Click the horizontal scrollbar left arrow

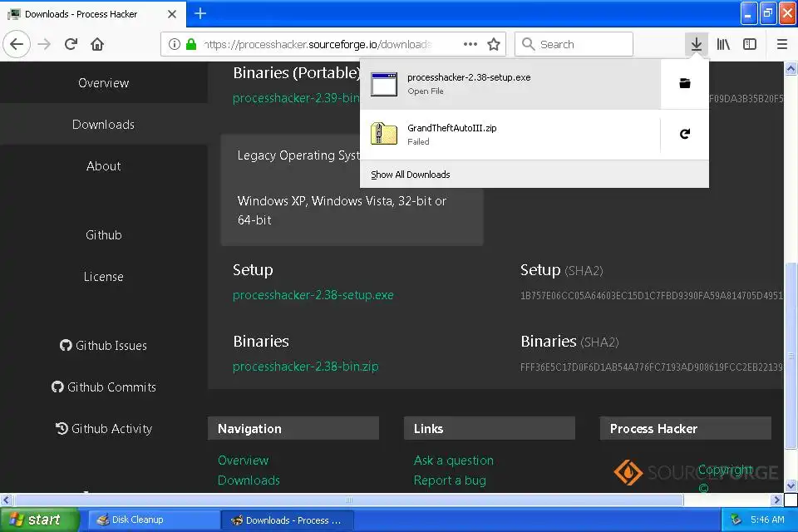click(6, 500)
